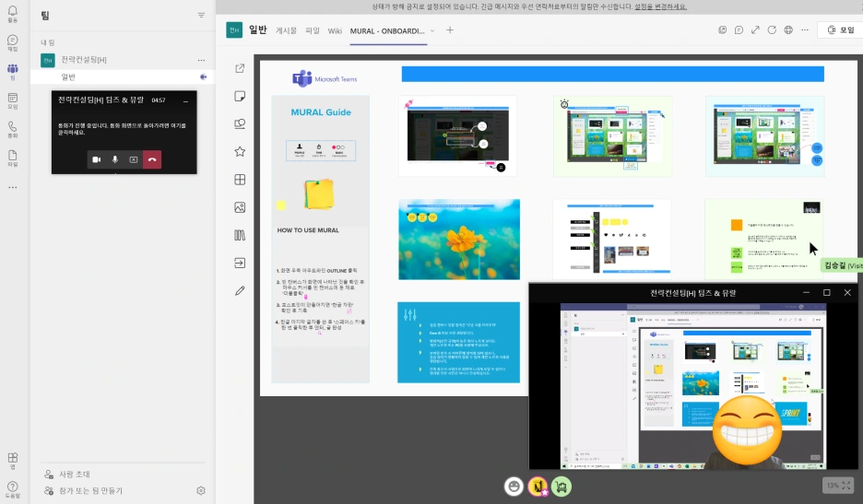863x504 pixels.
Task: Select the sticky note tool in MURAL
Action: [240, 97]
